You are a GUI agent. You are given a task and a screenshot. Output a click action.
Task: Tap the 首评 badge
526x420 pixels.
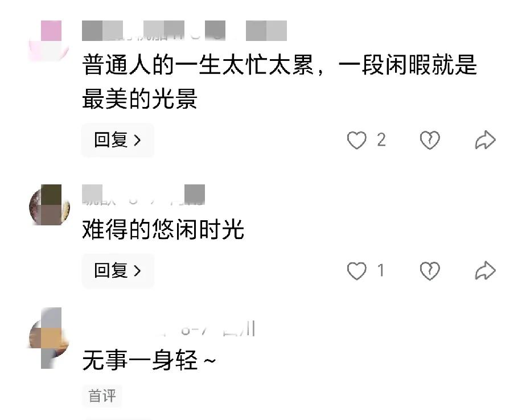tap(102, 396)
